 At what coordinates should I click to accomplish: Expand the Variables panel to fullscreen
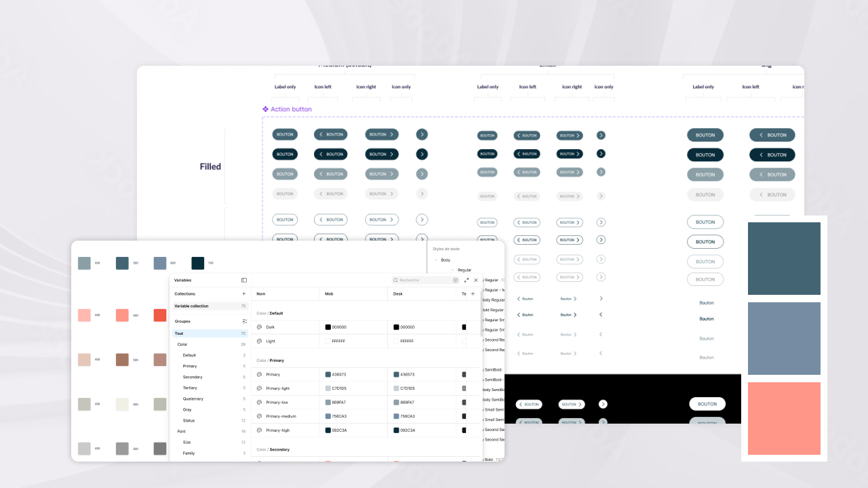point(466,280)
